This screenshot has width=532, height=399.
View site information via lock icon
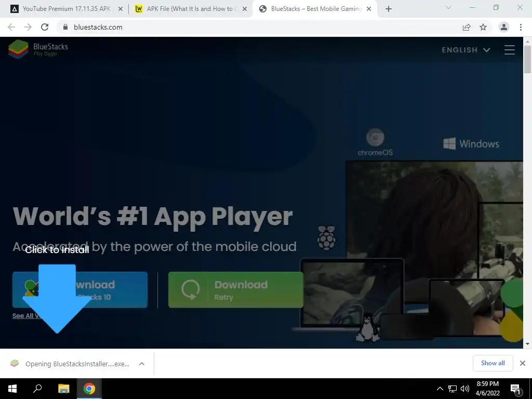tap(65, 27)
